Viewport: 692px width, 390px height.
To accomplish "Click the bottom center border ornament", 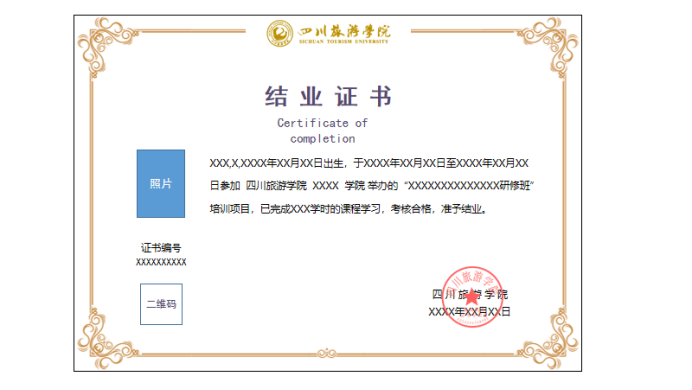I will click(x=327, y=353).
